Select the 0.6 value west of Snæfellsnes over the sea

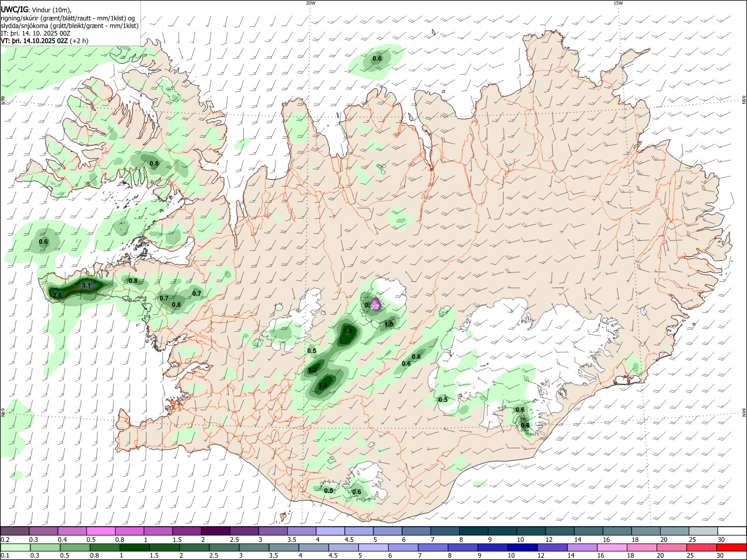click(43, 242)
